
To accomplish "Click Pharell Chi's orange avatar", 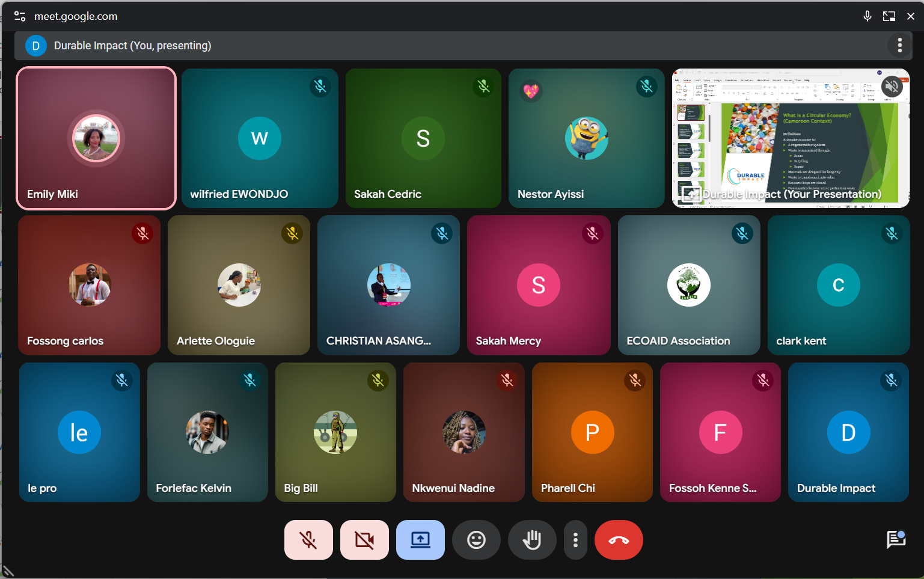I will [592, 432].
